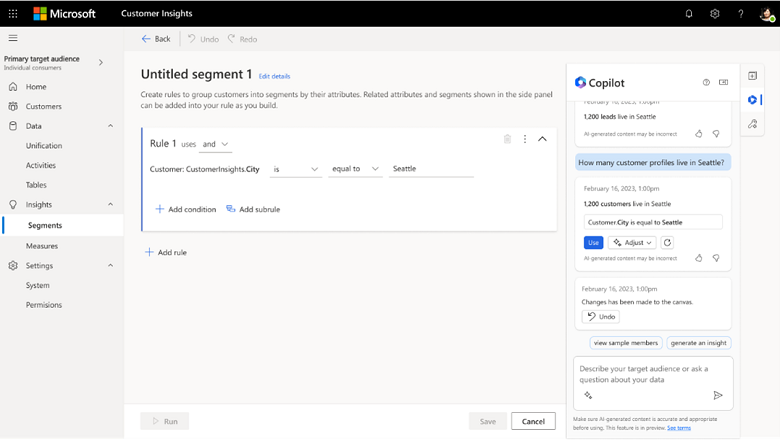Click Add rule
Image resolution: width=780 pixels, height=440 pixels.
click(x=166, y=253)
